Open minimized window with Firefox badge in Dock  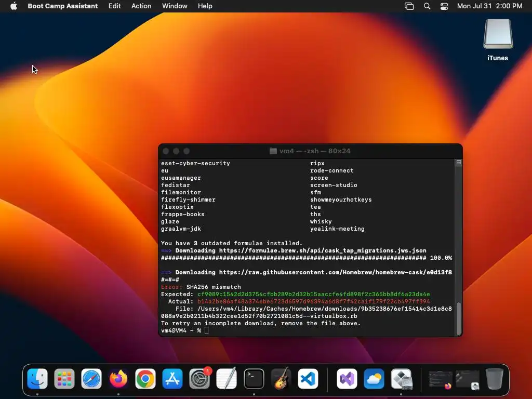[441, 379]
